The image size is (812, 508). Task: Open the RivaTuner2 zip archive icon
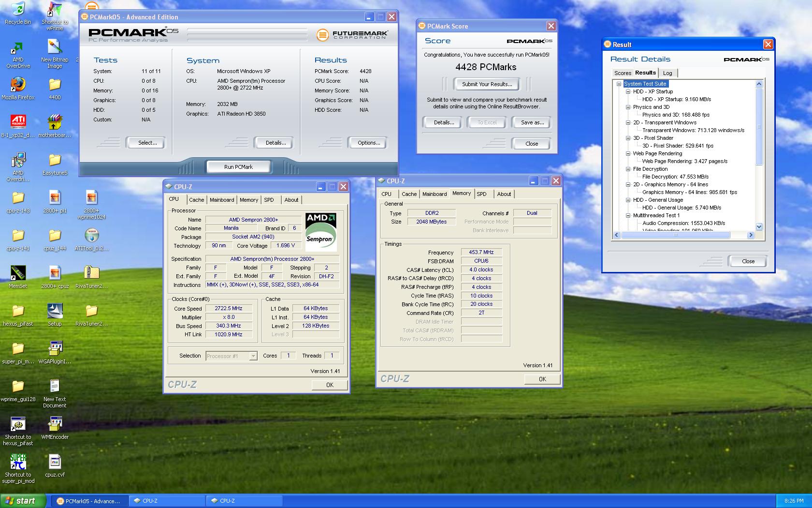91,277
